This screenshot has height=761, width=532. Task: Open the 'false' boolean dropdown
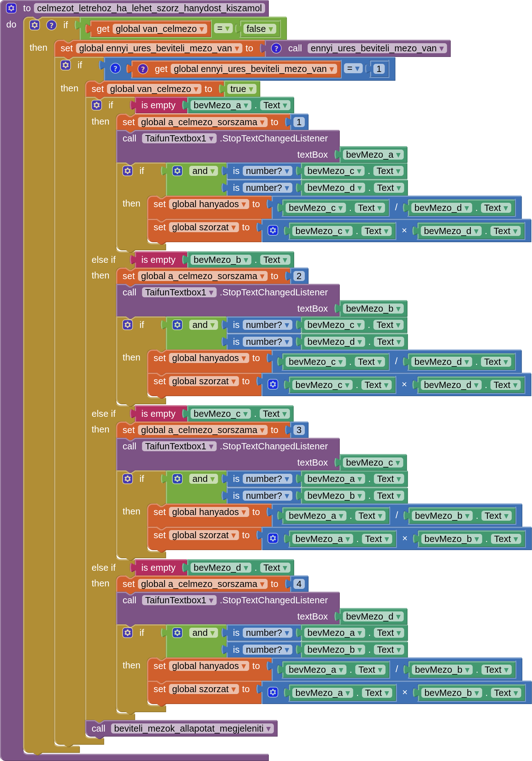click(x=271, y=29)
